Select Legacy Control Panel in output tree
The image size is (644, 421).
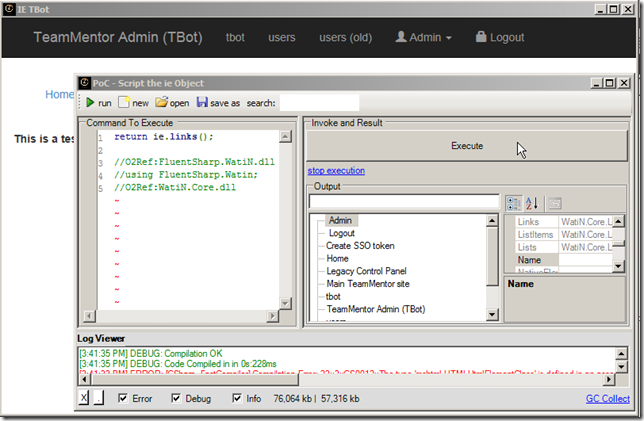tap(365, 271)
